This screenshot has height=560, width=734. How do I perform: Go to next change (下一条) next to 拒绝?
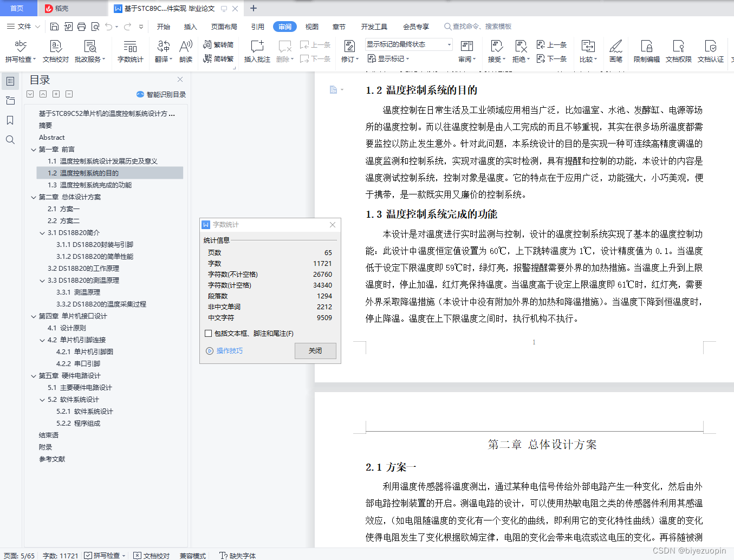click(x=551, y=58)
